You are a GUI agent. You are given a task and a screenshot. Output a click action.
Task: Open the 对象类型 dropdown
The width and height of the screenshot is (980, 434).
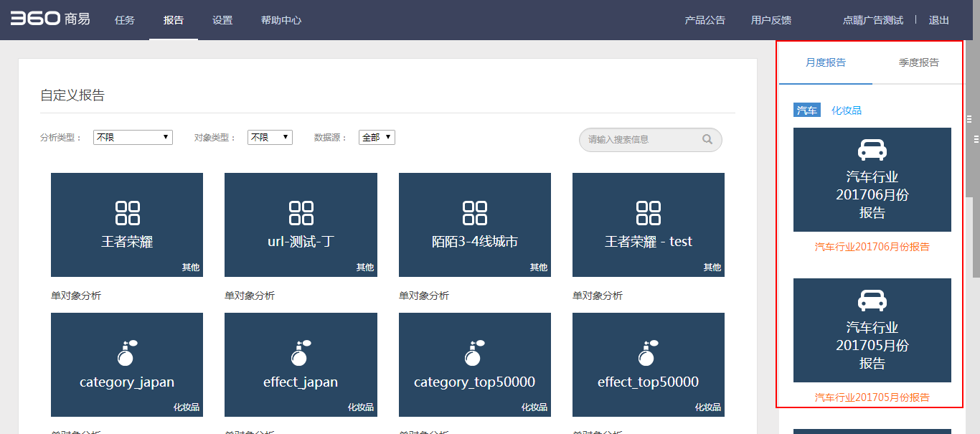270,137
